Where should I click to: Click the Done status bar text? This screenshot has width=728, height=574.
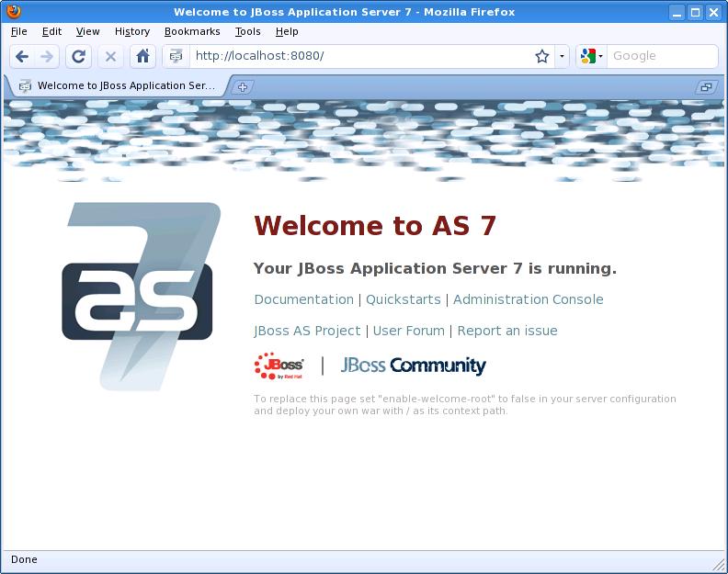[24, 559]
